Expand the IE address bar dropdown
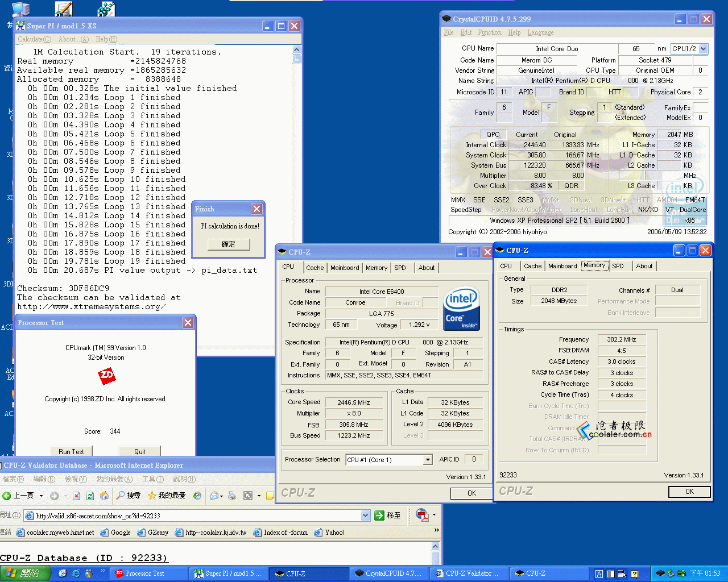This screenshot has height=582, width=728. coord(365,516)
